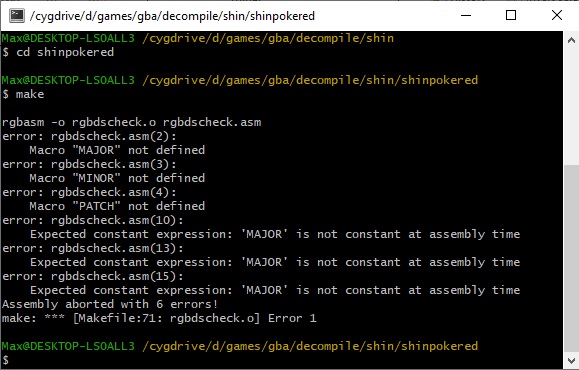The height and width of the screenshot is (370, 579).
Task: Click the 'cd shinpokered' command line
Action: tap(58, 52)
